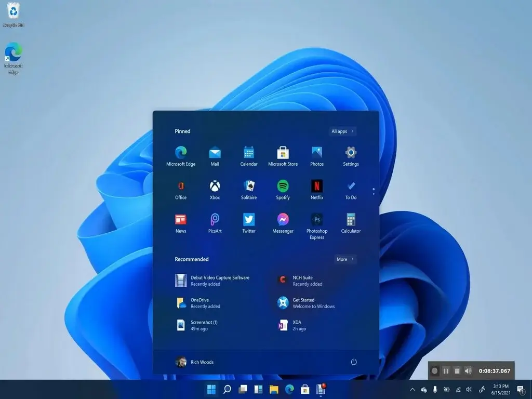Open the Xbox app
This screenshot has width=532, height=399.
click(215, 186)
